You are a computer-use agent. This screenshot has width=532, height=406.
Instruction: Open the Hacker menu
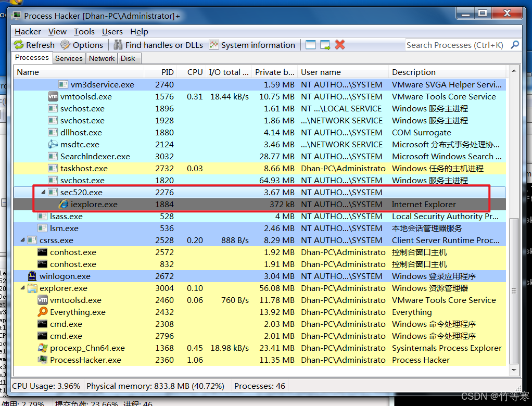(x=28, y=32)
